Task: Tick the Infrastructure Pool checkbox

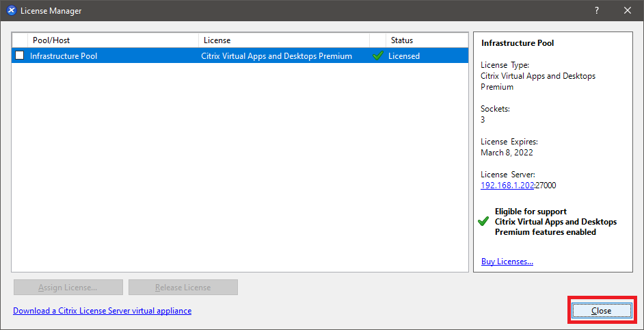Action: [x=20, y=56]
